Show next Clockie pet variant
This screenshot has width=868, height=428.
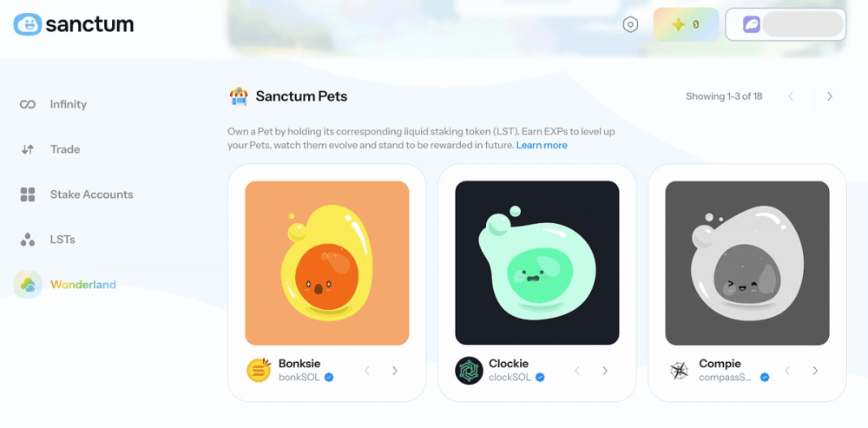605,371
